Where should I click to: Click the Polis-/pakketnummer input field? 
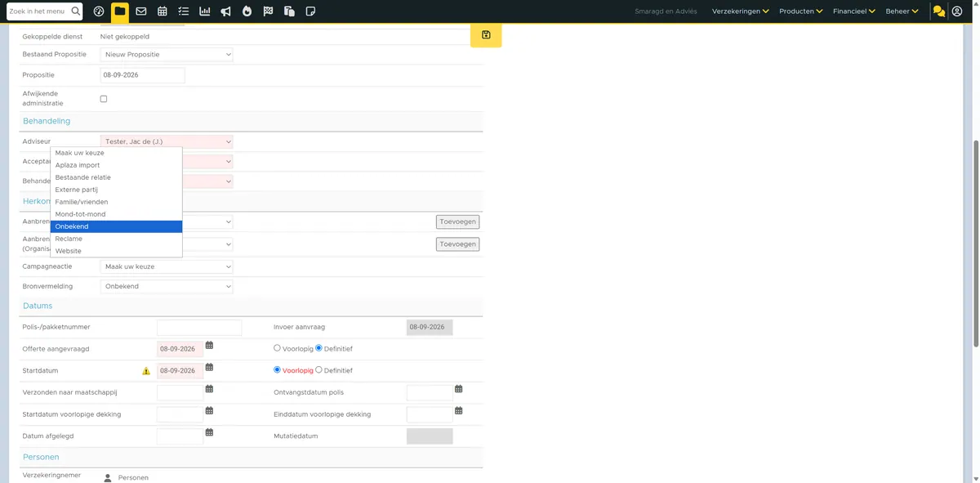(199, 327)
